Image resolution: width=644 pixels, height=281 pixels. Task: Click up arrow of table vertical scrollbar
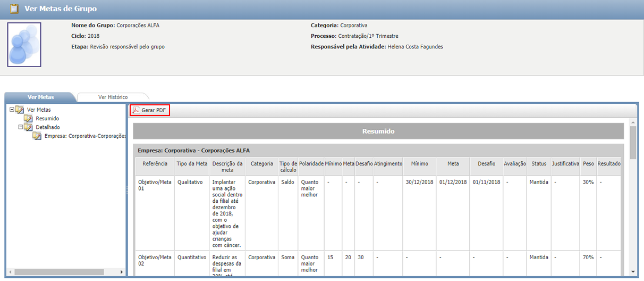tap(632, 122)
